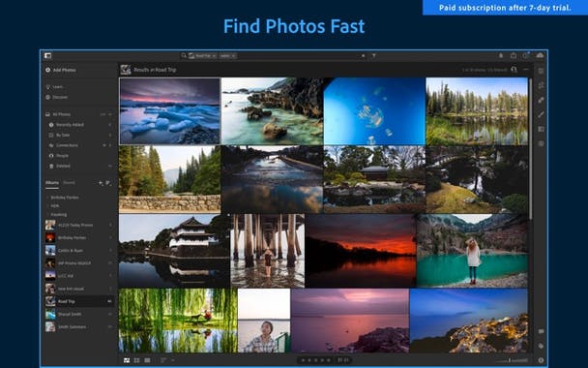
Task: Select the Japanese castle reflection photo
Action: click(174, 251)
